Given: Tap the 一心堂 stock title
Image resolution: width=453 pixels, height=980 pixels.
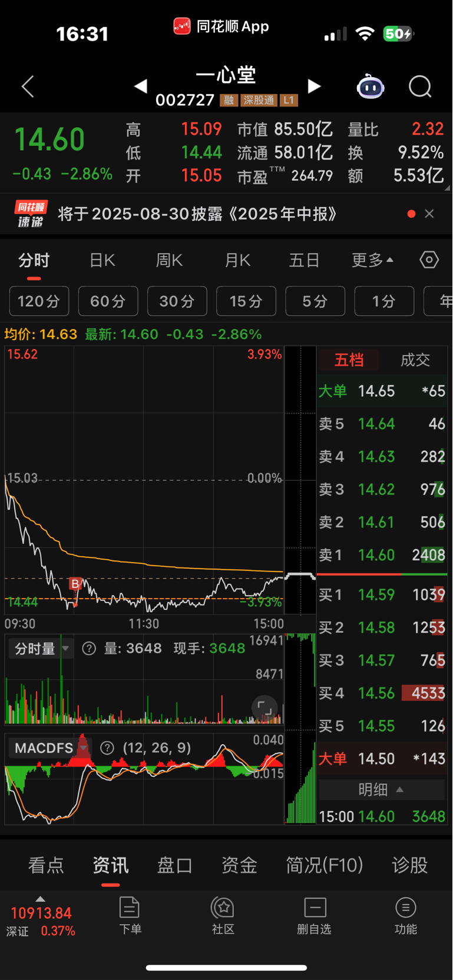Looking at the screenshot, I should click(x=226, y=75).
